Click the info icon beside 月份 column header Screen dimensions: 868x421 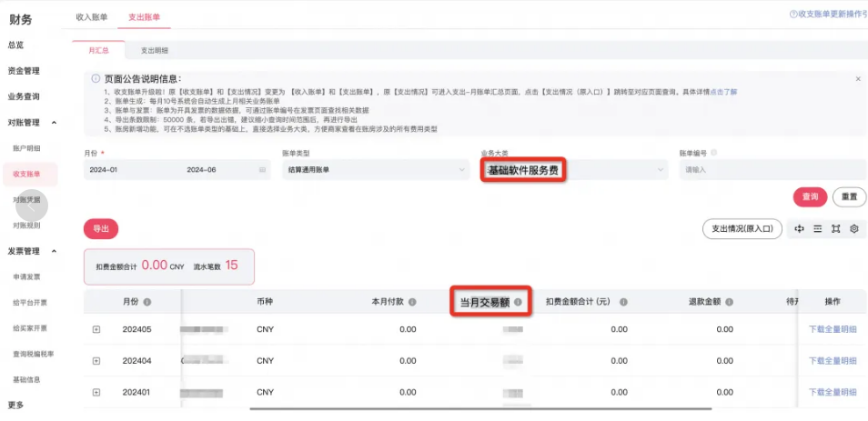tap(147, 302)
